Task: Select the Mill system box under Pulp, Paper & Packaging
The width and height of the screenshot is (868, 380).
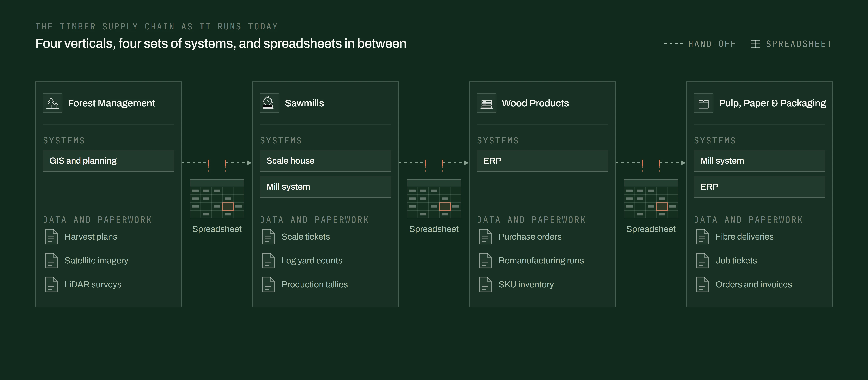Action: (759, 161)
